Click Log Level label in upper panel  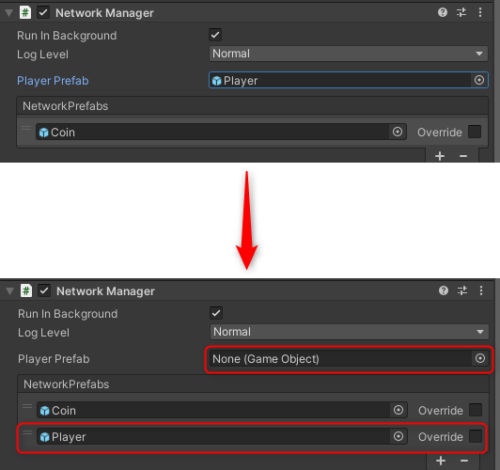point(43,55)
